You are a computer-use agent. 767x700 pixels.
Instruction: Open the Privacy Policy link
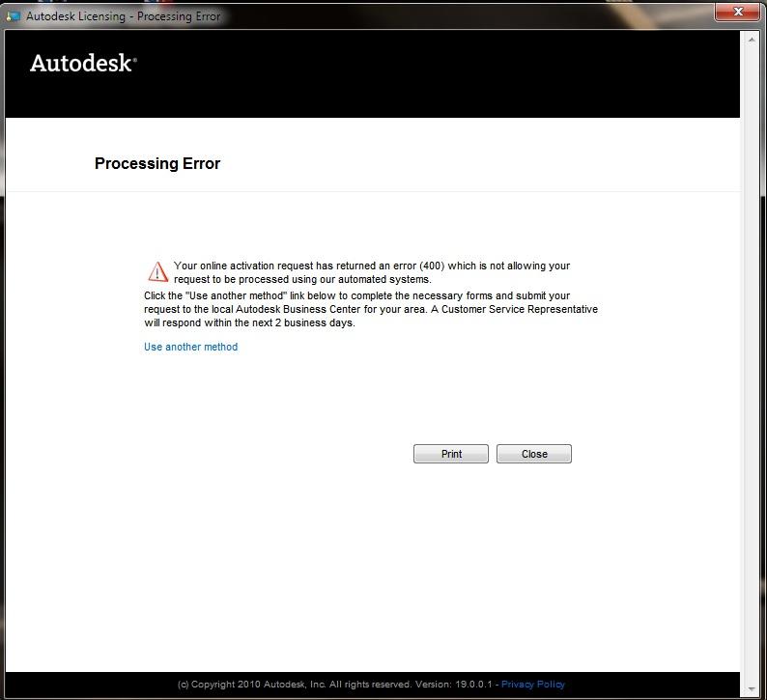[x=532, y=684]
